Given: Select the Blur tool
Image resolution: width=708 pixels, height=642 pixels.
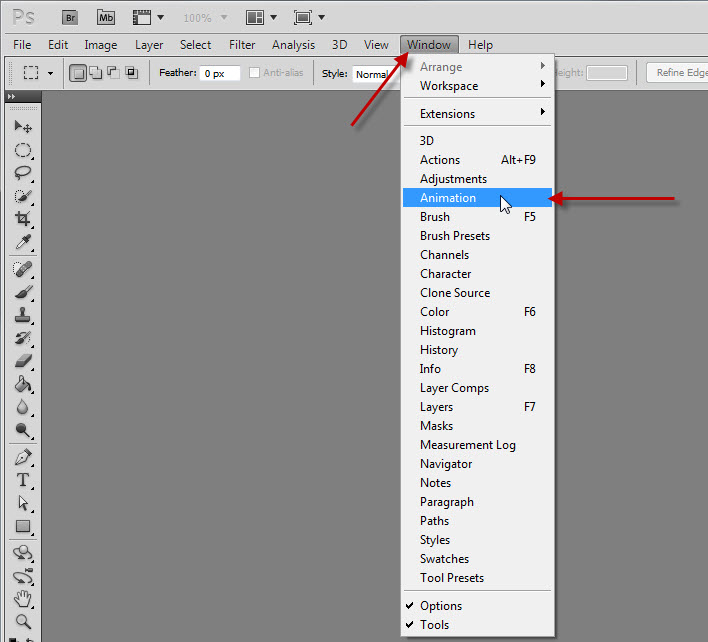Looking at the screenshot, I should [x=23, y=407].
